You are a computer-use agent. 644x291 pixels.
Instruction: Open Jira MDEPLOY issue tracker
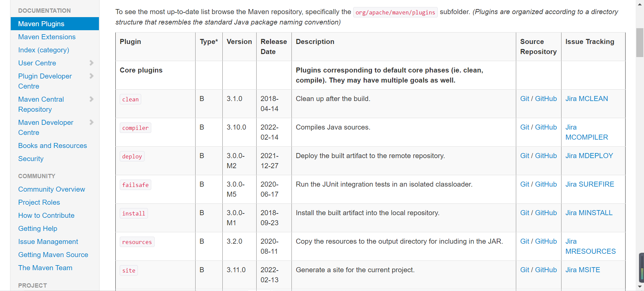(x=589, y=156)
